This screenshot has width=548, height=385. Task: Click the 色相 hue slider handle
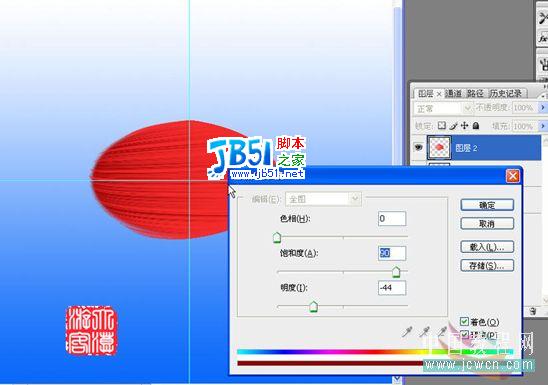click(277, 237)
